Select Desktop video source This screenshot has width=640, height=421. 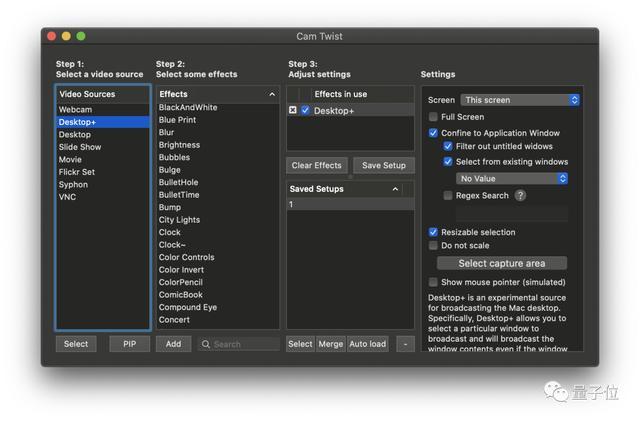pyautogui.click(x=103, y=134)
